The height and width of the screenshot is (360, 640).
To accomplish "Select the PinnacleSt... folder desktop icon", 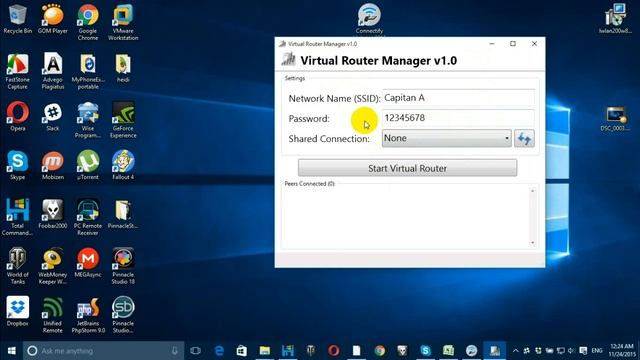I will (x=123, y=214).
